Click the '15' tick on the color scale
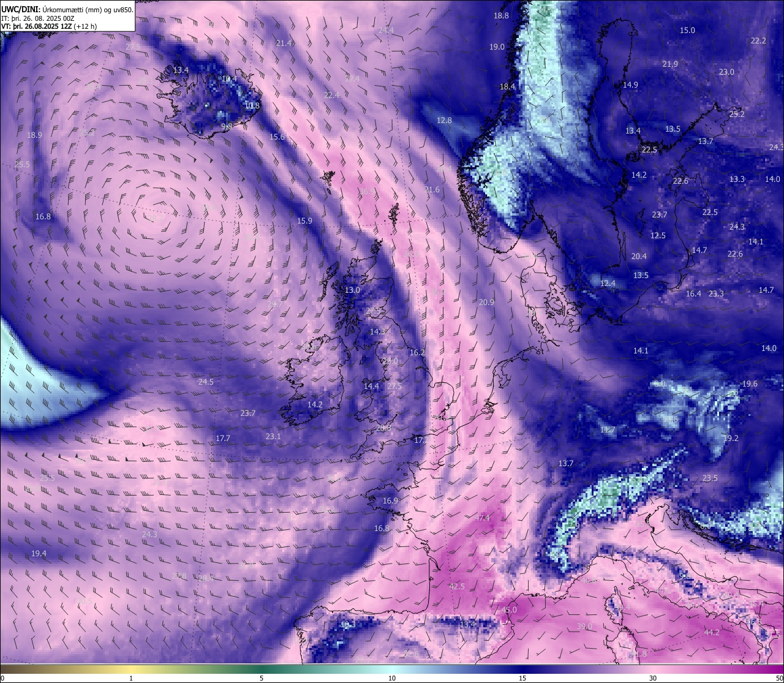Viewport: 784px width, 683px height. point(522,678)
